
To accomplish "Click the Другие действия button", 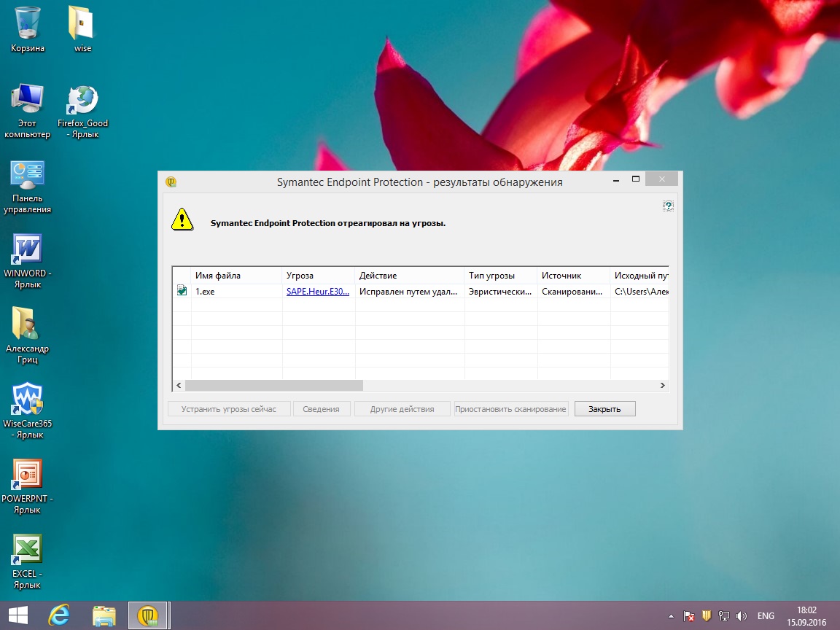I will coord(402,409).
